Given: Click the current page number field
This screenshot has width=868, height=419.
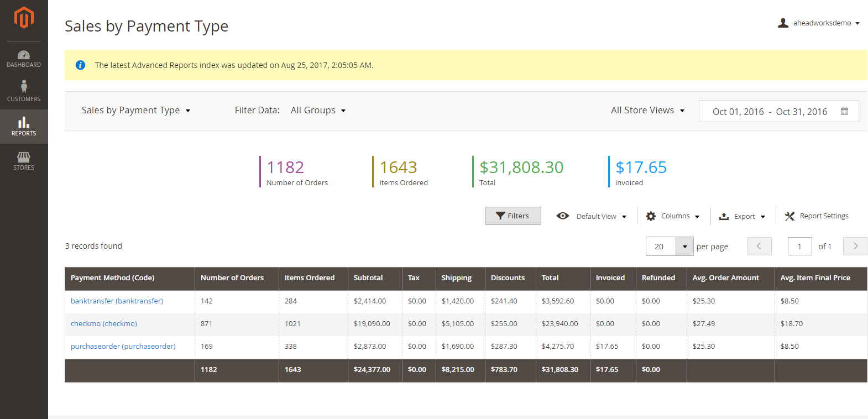Looking at the screenshot, I should [799, 247].
